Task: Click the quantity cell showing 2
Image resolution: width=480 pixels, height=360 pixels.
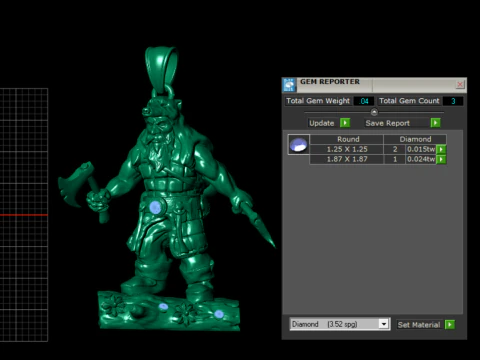Action: (395, 149)
